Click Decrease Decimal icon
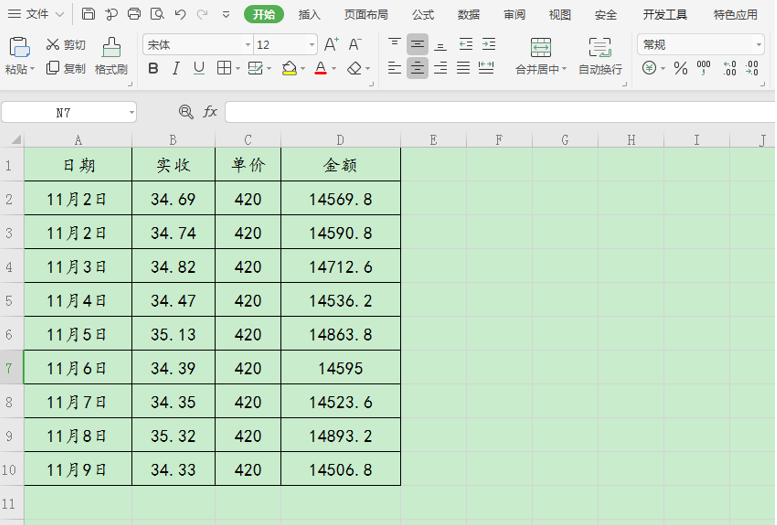The height and width of the screenshot is (525, 777). [752, 68]
